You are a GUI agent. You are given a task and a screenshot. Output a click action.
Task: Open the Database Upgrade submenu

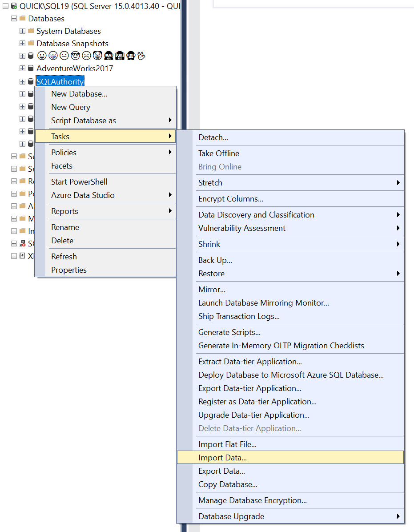point(290,516)
